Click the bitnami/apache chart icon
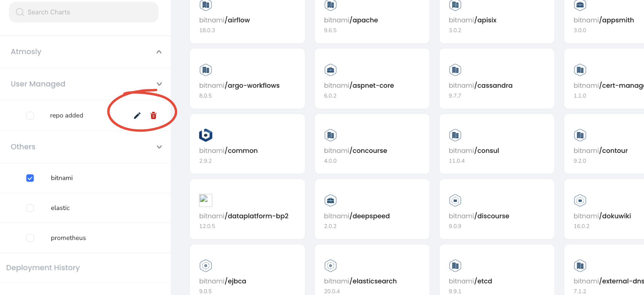Screen dimensions: 644x295 pyautogui.click(x=331, y=5)
